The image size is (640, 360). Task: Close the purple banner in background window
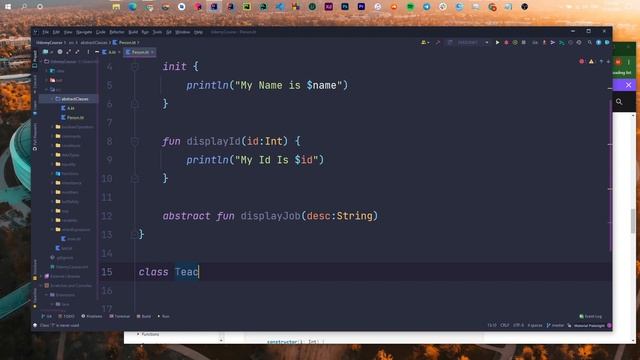[629, 85]
